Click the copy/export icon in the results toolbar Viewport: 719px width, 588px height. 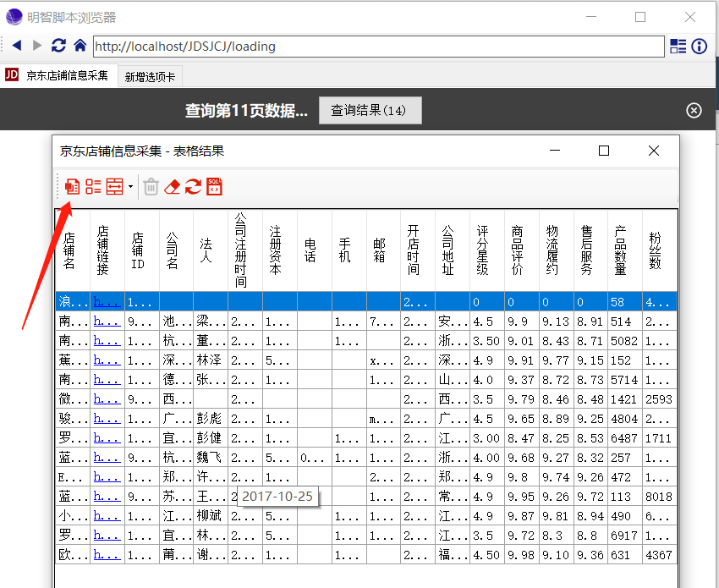point(72,187)
